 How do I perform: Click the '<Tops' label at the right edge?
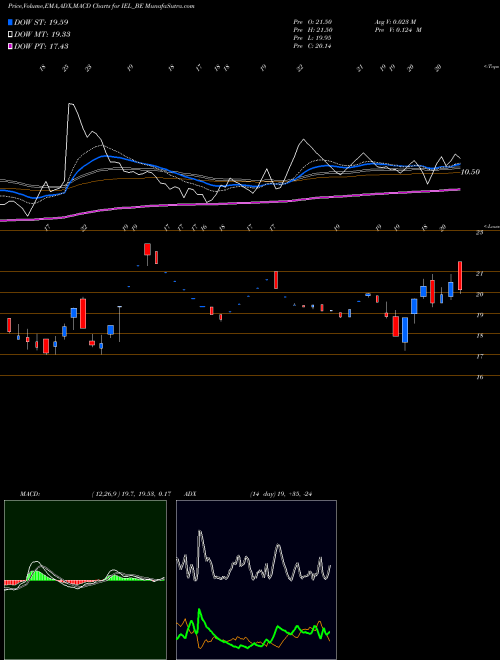coord(491,67)
